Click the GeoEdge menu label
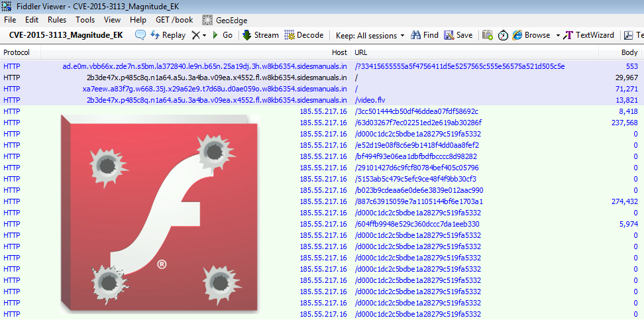Viewport: 644px width, 322px height. [x=232, y=20]
